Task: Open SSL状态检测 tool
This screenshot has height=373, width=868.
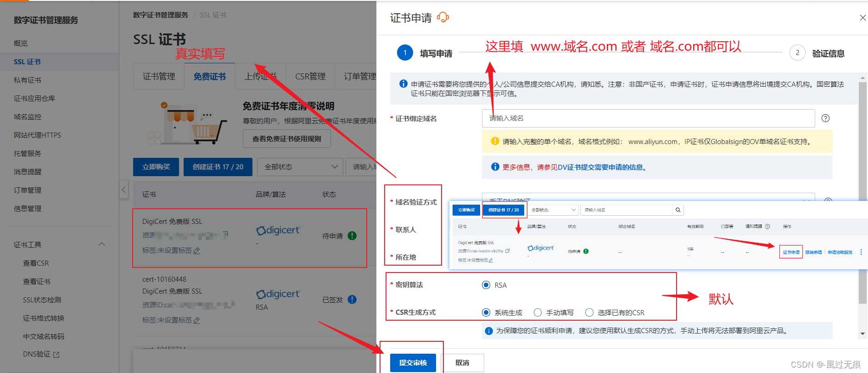Action: [x=42, y=300]
